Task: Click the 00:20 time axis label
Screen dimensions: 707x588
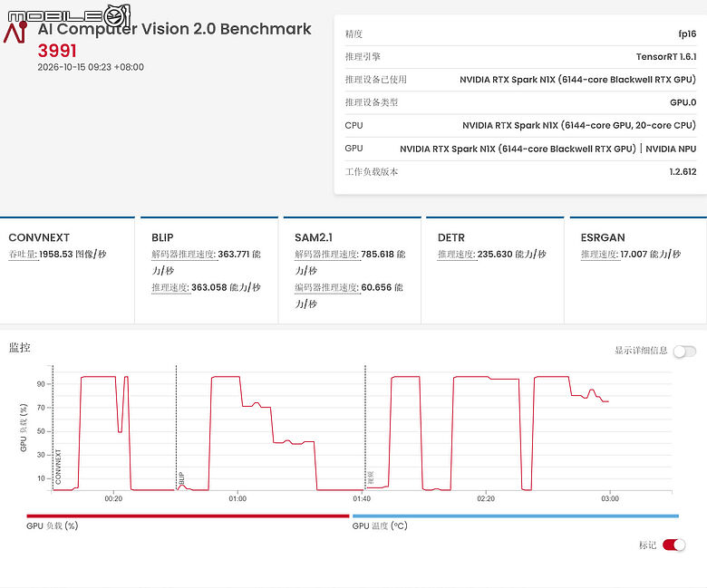Action: [x=113, y=499]
